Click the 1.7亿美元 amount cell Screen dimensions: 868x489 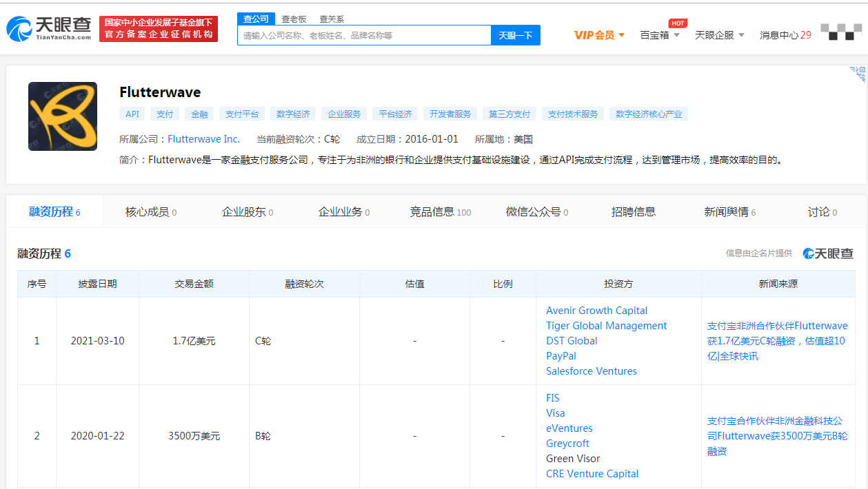click(x=194, y=341)
